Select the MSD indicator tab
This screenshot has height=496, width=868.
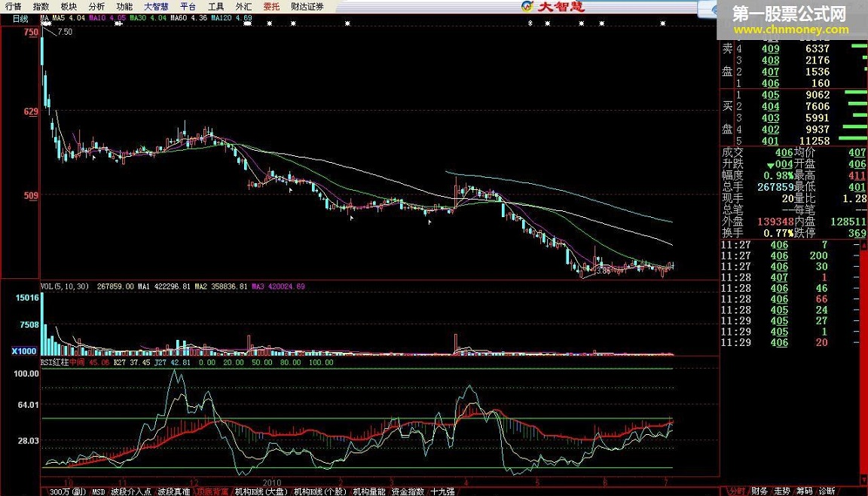[x=99, y=491]
